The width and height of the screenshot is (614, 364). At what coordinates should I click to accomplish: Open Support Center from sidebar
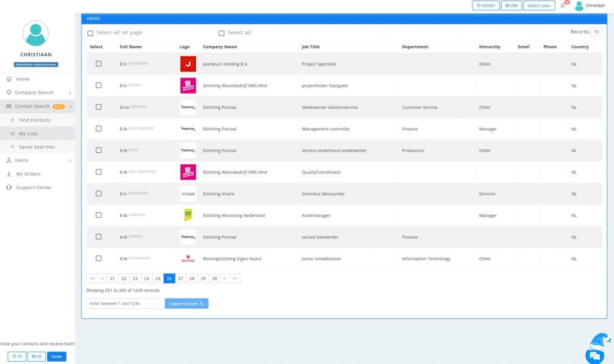(x=34, y=188)
